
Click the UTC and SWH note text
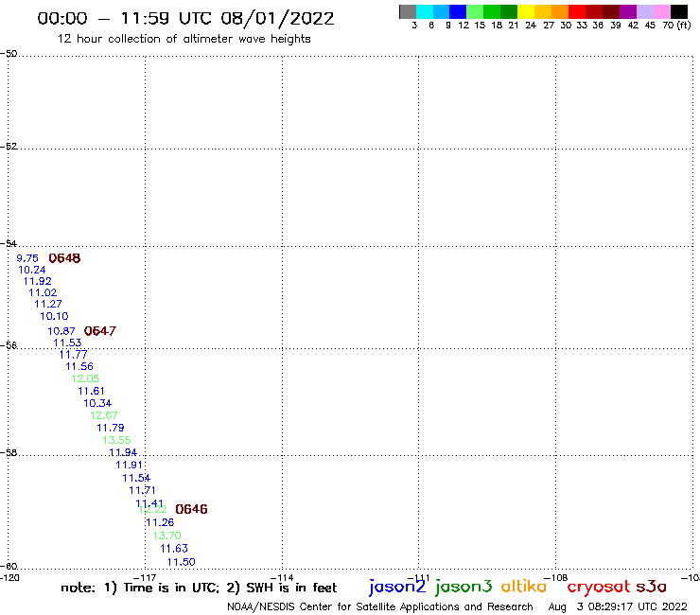199,588
